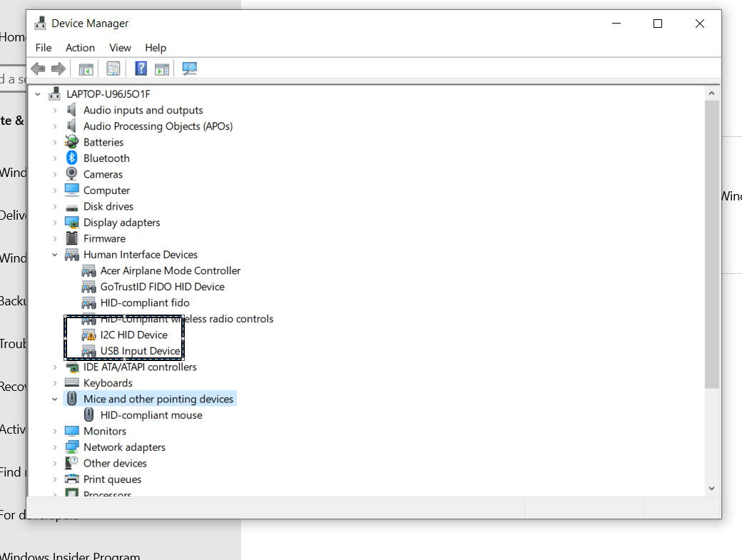The image size is (742, 560).
Task: Click the Display adapters icon
Action: pos(72,222)
